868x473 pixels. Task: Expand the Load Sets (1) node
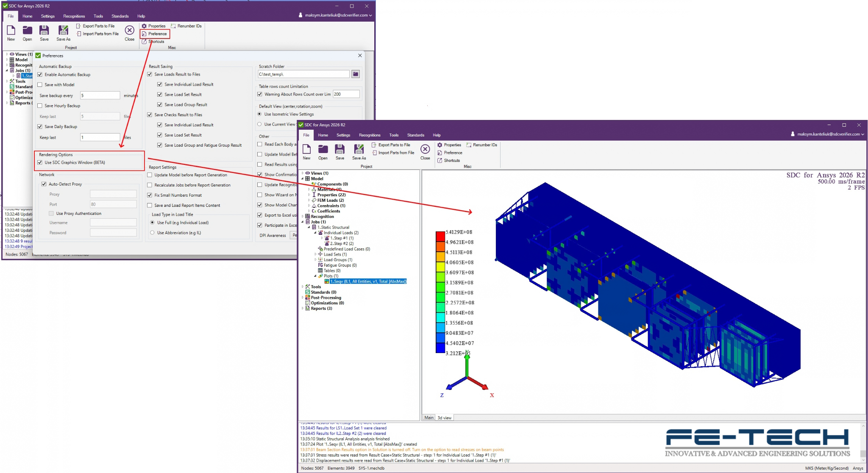tap(315, 254)
